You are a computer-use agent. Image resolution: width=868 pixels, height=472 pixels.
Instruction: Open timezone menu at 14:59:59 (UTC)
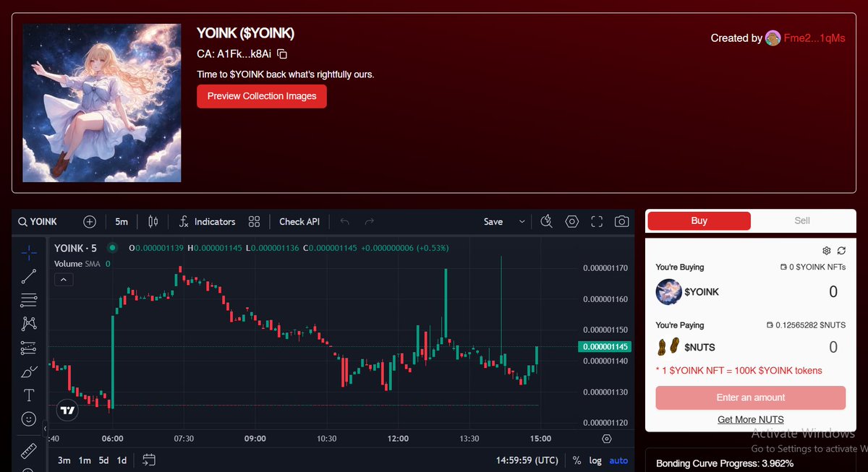[x=527, y=460]
